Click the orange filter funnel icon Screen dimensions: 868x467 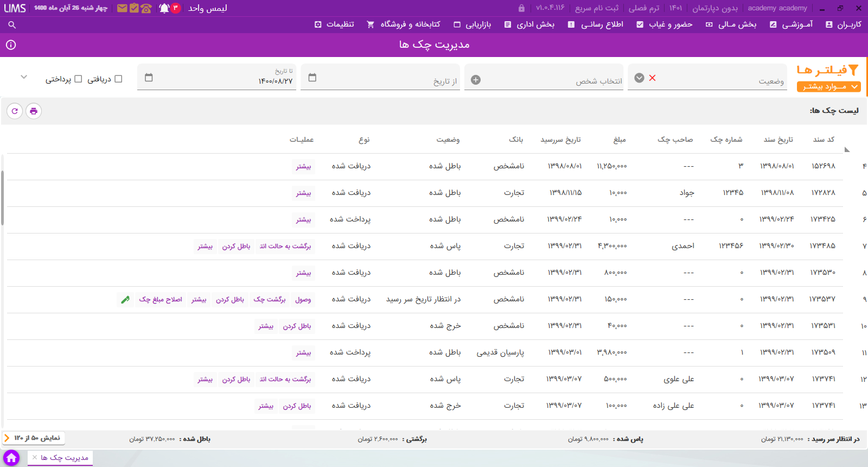click(x=853, y=70)
